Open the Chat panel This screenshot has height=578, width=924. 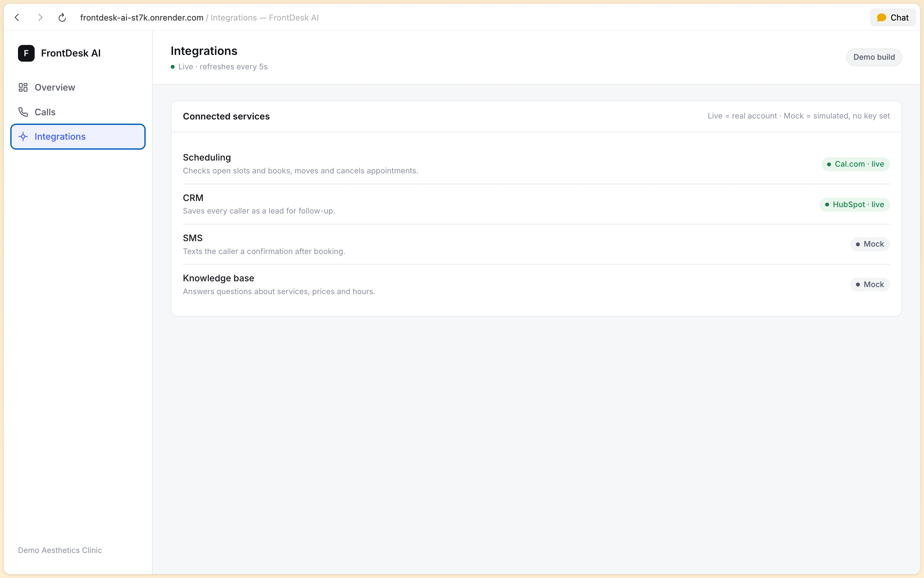[x=893, y=18]
